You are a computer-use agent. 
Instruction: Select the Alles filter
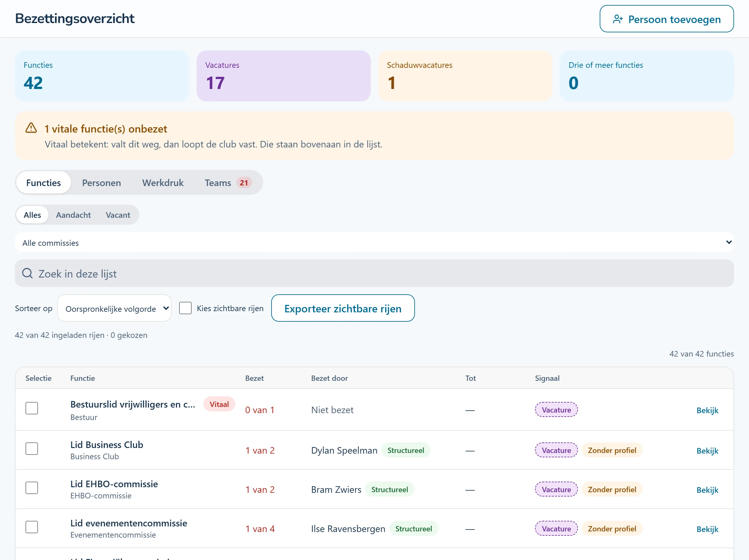click(32, 215)
